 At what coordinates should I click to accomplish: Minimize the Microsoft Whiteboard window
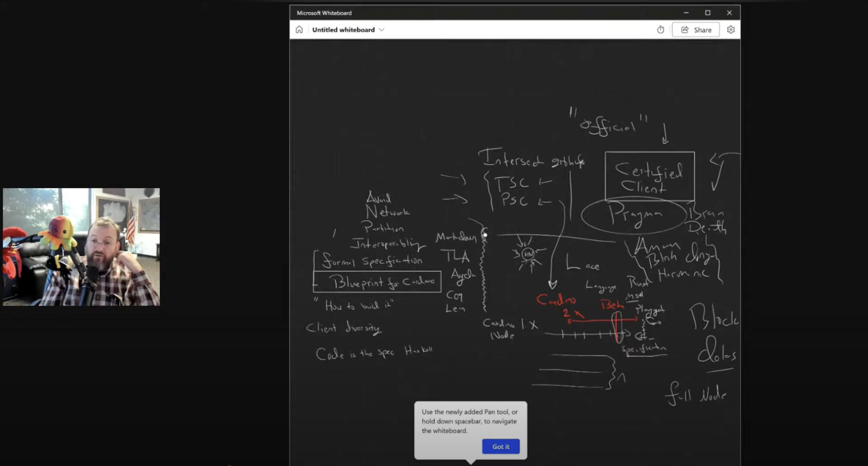(686, 13)
